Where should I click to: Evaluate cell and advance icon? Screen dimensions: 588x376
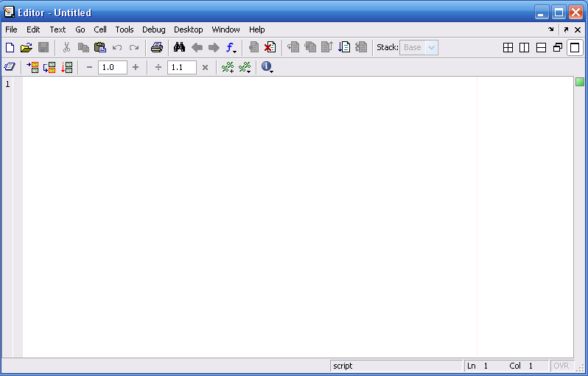[x=49, y=68]
